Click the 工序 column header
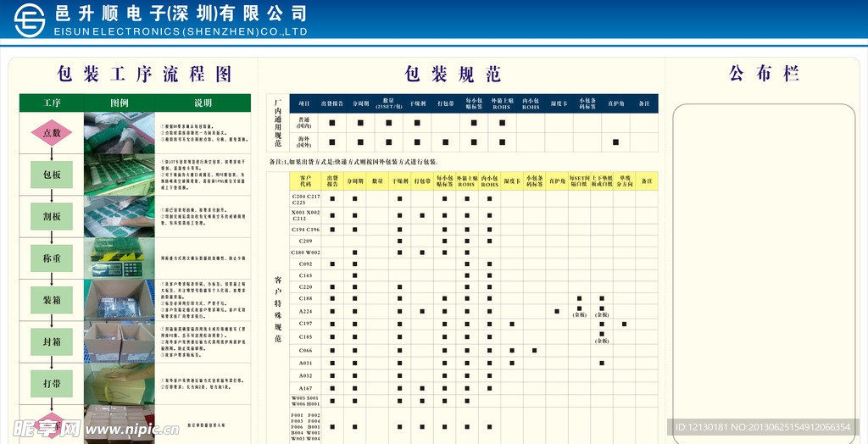868x444 pixels. pyautogui.click(x=52, y=103)
